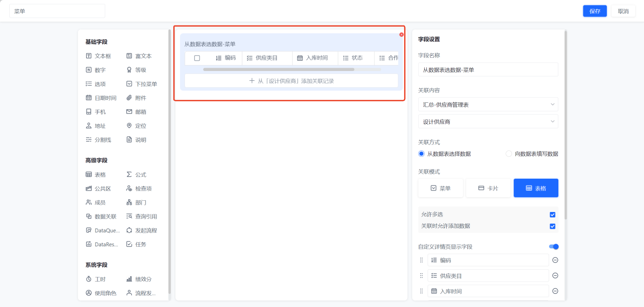Add the DataRes... field
Viewport: 644px width, 307px height.
point(101,244)
